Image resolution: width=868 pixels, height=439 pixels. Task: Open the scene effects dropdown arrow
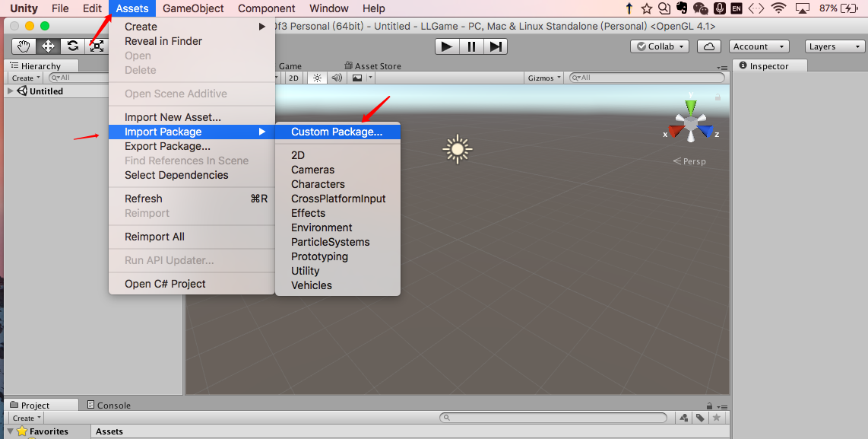click(x=371, y=78)
